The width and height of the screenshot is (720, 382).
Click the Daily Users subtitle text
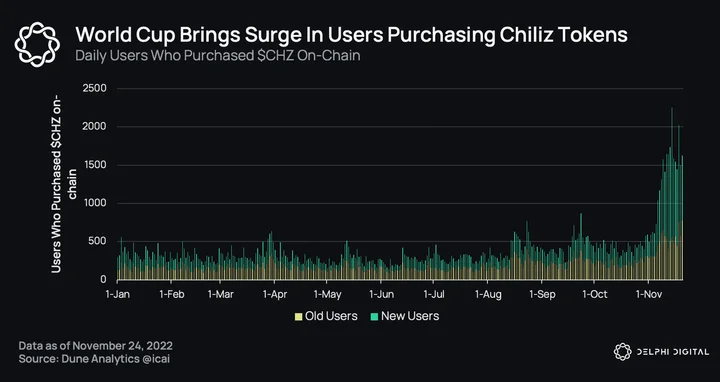(218, 56)
